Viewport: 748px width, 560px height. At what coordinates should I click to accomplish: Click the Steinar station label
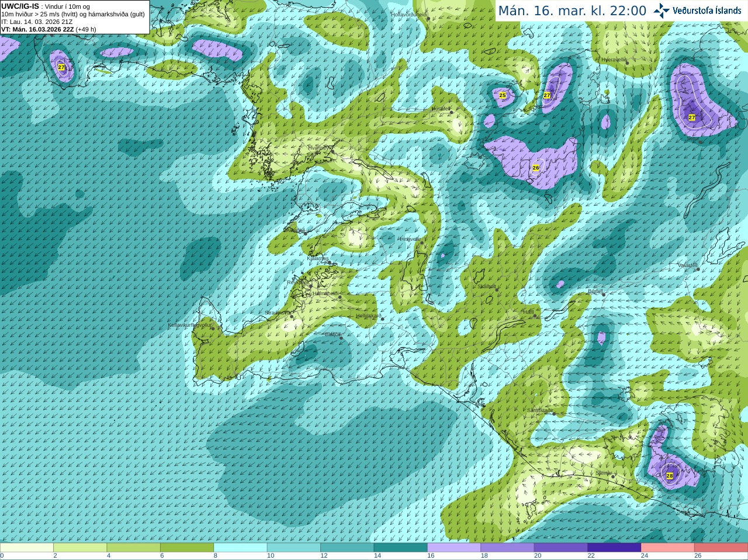coord(604,473)
